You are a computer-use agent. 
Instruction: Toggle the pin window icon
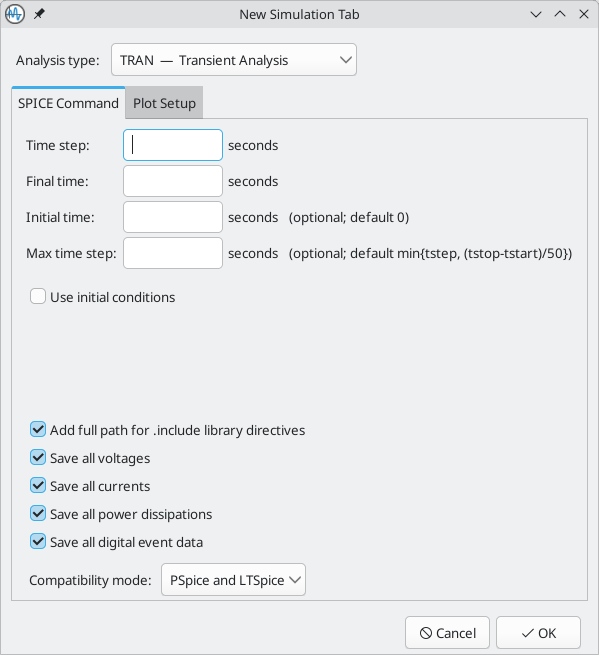click(x=39, y=14)
